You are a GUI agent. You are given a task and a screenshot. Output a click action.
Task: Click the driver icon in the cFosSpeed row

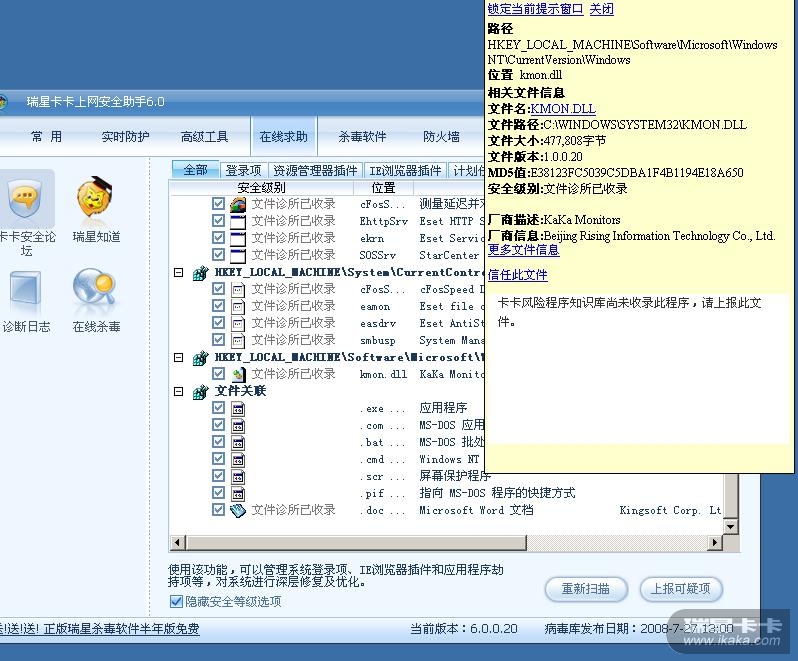click(238, 290)
